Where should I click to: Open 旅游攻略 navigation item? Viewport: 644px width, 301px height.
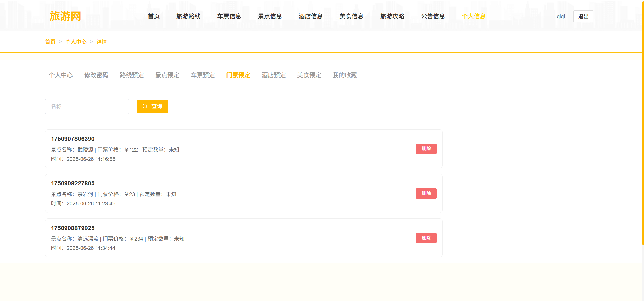click(392, 16)
